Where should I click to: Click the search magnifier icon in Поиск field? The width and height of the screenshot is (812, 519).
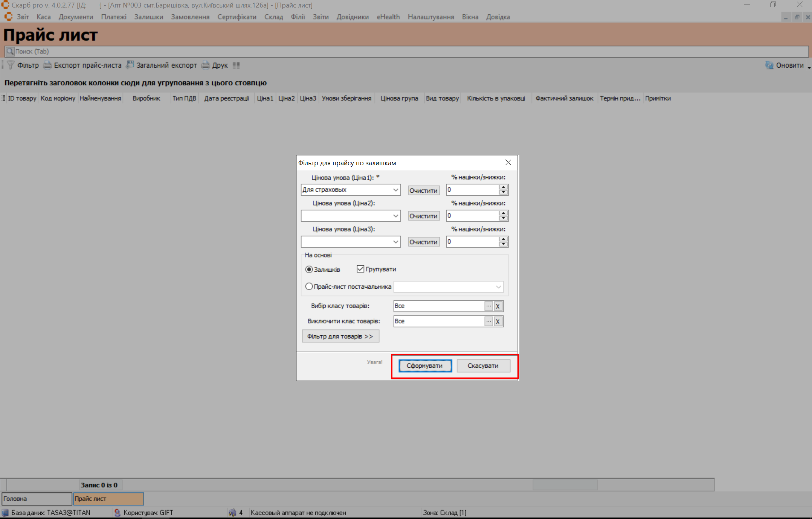10,52
